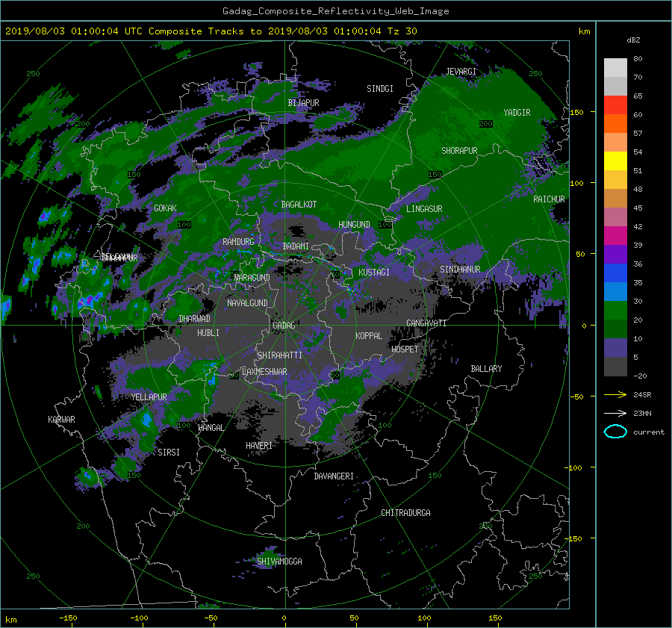Select the green 30 dBZ color swatch
672x628 pixels.
click(x=615, y=310)
